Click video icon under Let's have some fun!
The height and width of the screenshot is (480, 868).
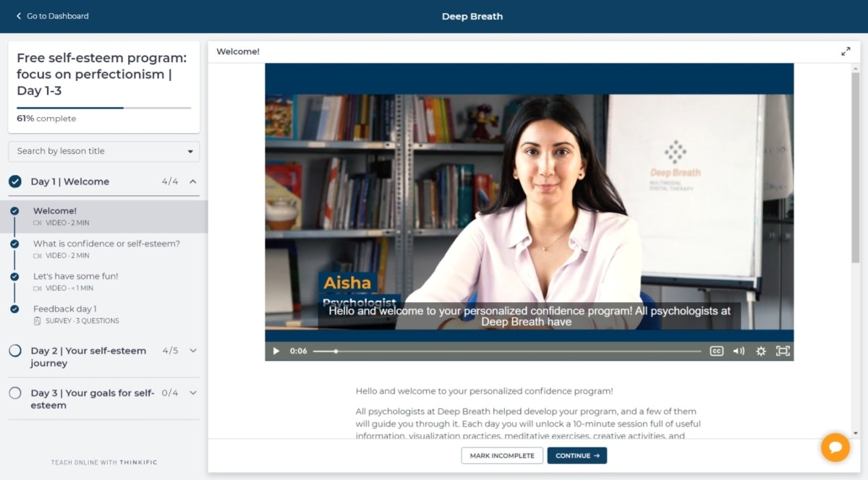pos(38,288)
